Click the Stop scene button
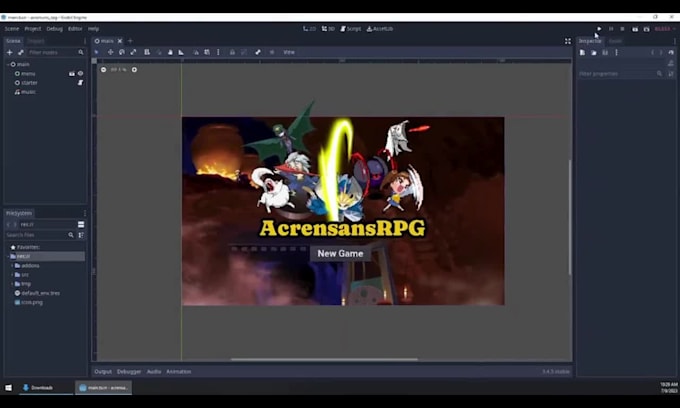Screen dimensions: 680x408 pos(622,29)
